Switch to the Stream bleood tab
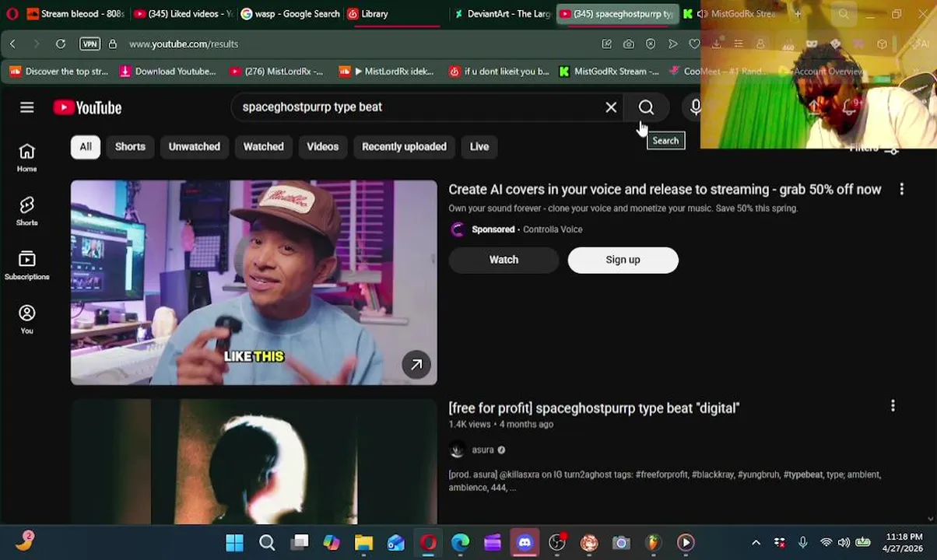The height and width of the screenshot is (560, 937). pyautogui.click(x=76, y=13)
